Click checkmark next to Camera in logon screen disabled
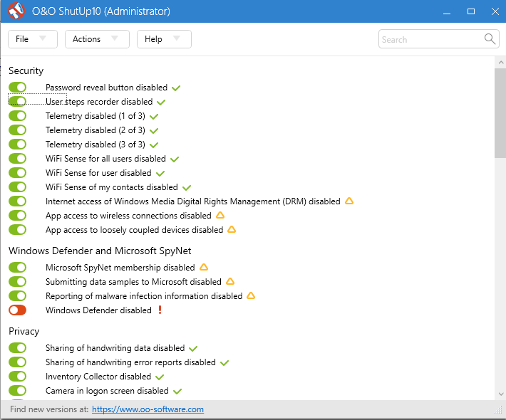Image resolution: width=506 pixels, height=420 pixels. coord(177,391)
